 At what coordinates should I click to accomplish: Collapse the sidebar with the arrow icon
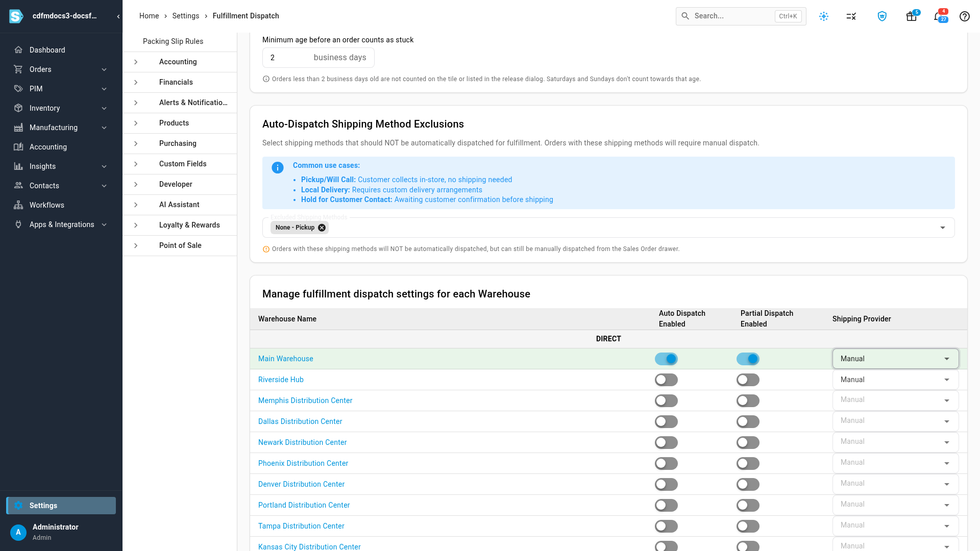click(x=118, y=16)
